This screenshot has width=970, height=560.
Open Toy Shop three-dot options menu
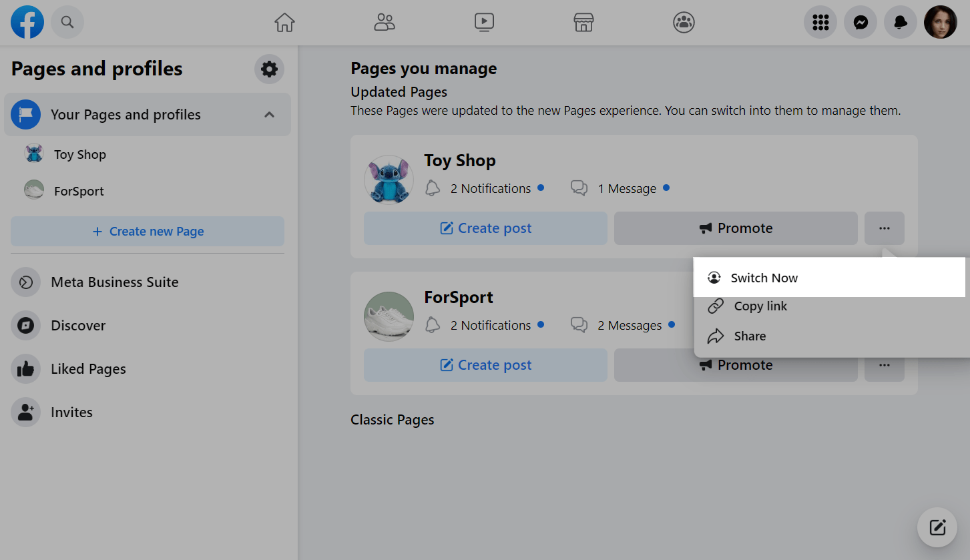pos(885,228)
